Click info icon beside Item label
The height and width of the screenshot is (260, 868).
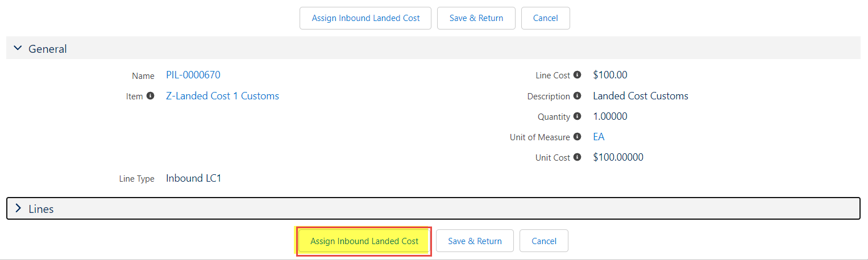point(151,96)
